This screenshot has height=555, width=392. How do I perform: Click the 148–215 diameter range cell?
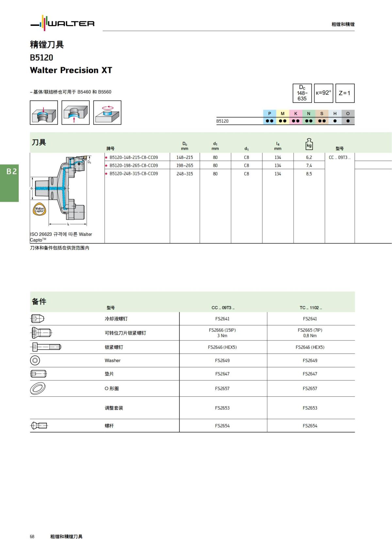click(x=185, y=157)
